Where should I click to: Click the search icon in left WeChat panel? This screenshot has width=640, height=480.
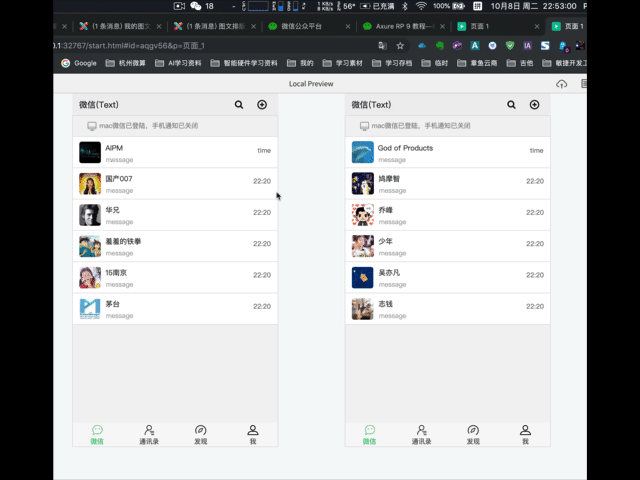(x=239, y=105)
